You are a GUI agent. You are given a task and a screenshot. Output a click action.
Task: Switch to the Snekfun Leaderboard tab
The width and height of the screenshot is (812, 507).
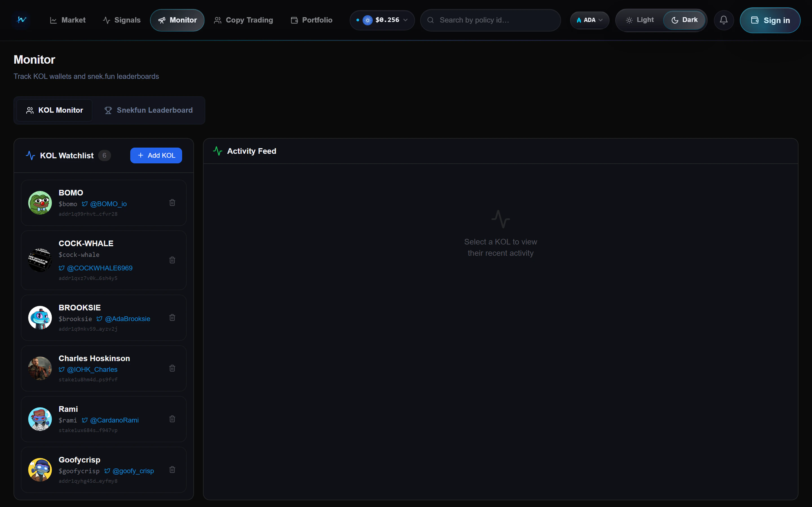point(149,110)
